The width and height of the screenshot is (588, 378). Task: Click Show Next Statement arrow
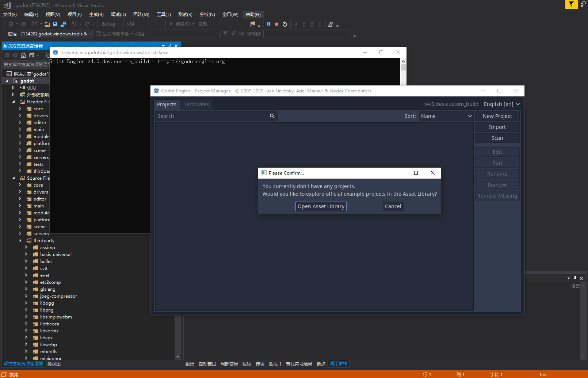coord(295,24)
